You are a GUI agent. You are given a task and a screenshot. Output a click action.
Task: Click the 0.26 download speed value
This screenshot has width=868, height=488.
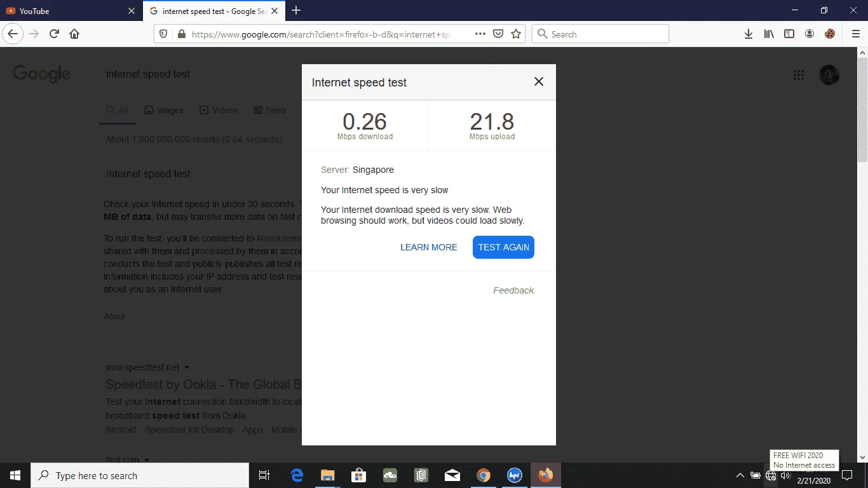click(x=365, y=121)
